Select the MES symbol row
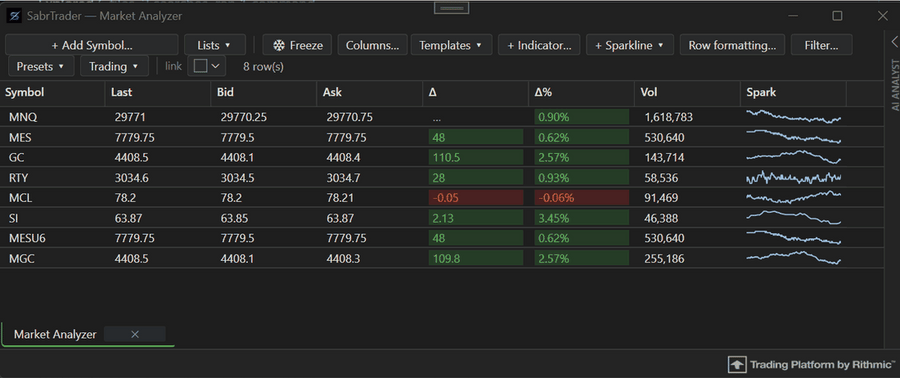Screen dimensions: 900x378 (x=442, y=138)
